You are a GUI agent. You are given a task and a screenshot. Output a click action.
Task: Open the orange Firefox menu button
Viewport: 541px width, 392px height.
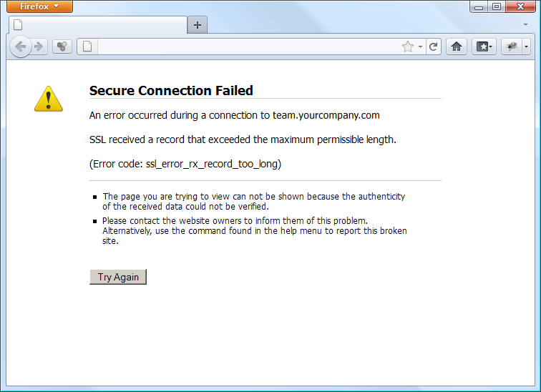39,6
